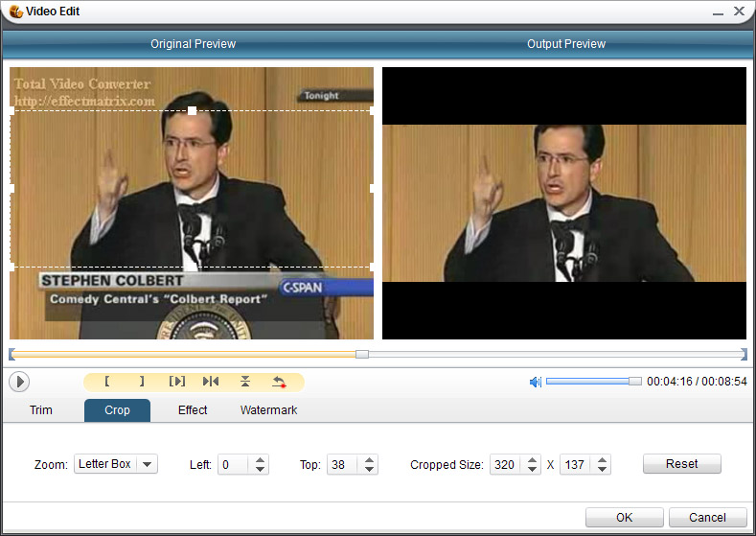Switch to the Trim tab
The image size is (756, 536).
[x=41, y=410]
